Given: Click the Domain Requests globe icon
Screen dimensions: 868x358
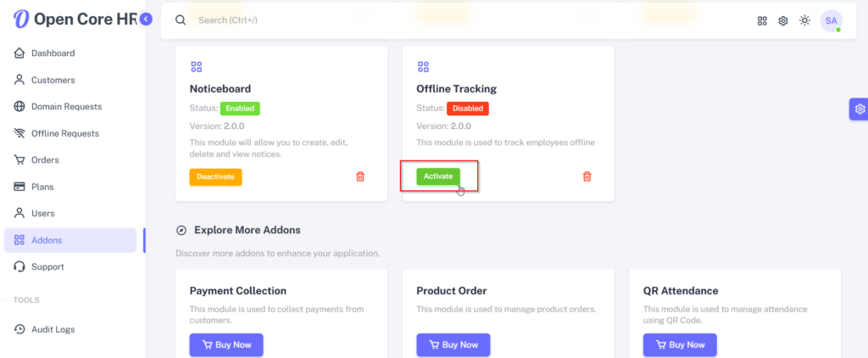Looking at the screenshot, I should [19, 106].
